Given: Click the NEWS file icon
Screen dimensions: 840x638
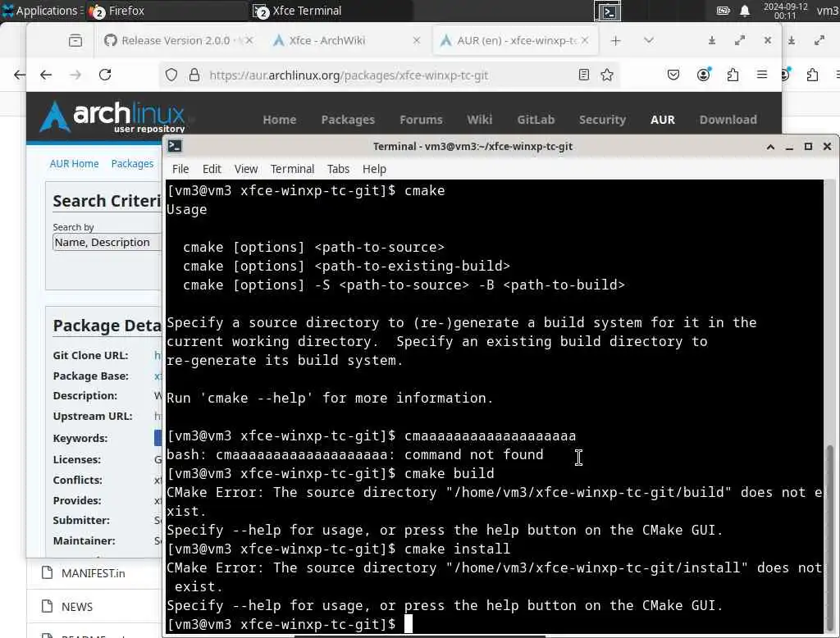Looking at the screenshot, I should click(x=47, y=606).
